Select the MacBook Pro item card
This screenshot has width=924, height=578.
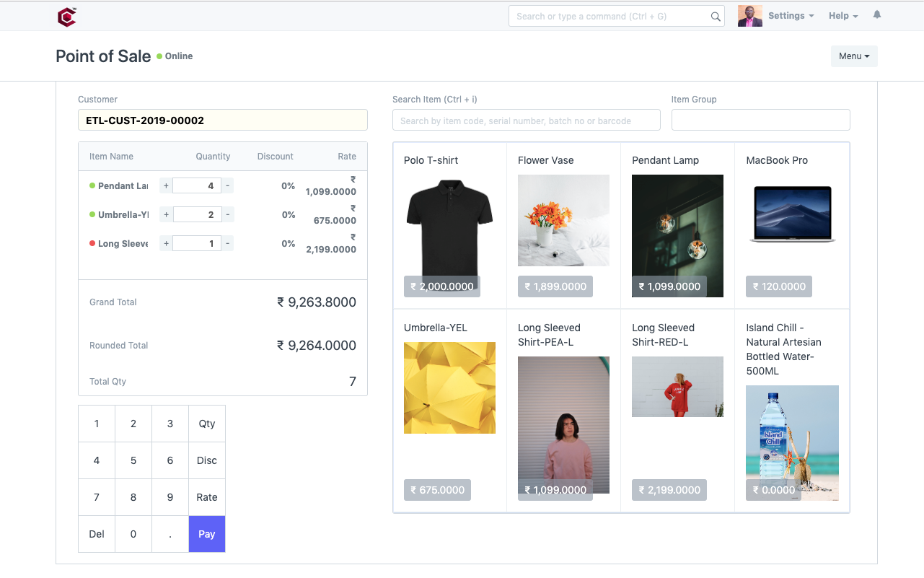(x=791, y=224)
